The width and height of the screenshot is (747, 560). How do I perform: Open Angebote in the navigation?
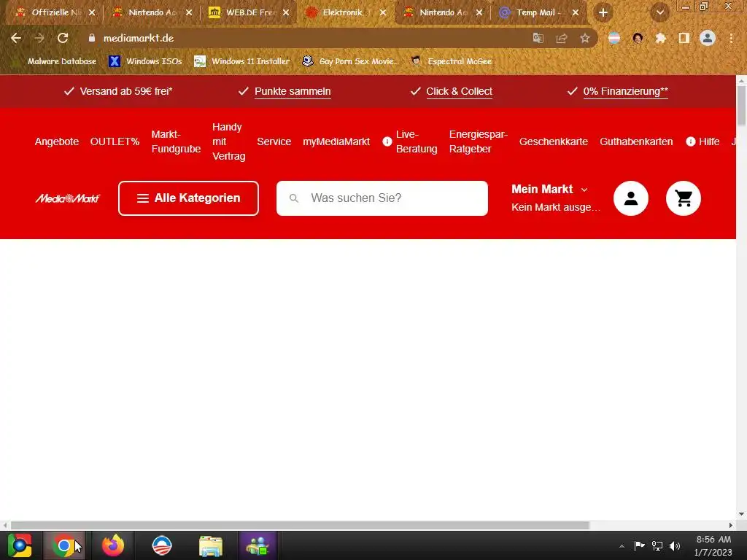(x=57, y=141)
